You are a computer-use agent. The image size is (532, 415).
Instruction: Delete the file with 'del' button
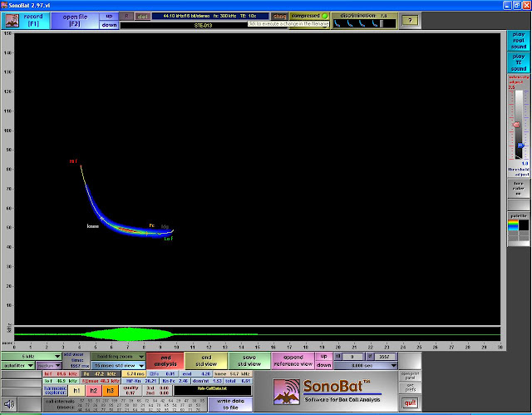[x=142, y=17]
